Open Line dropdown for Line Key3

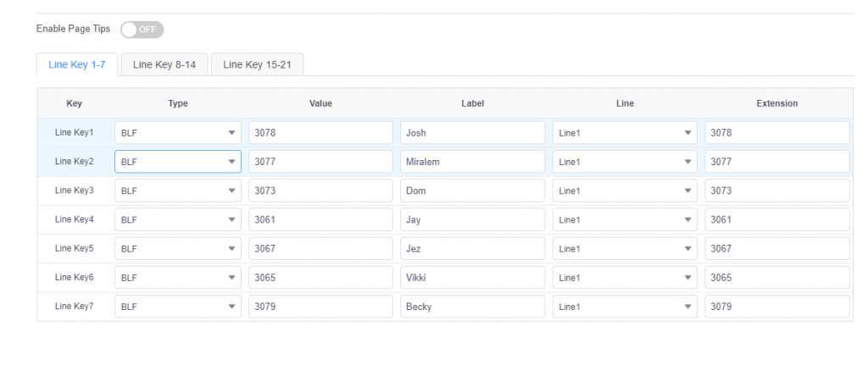[x=625, y=191]
